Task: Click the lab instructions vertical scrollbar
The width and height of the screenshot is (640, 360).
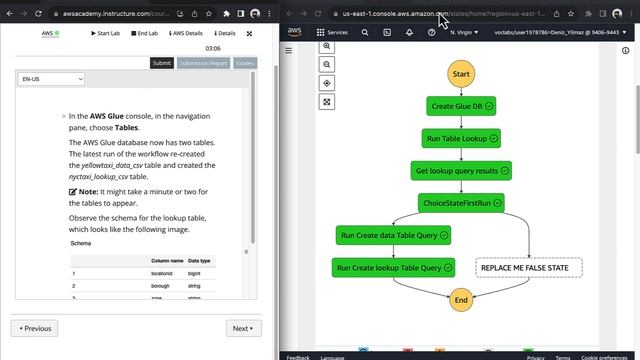Action: click(x=253, y=158)
